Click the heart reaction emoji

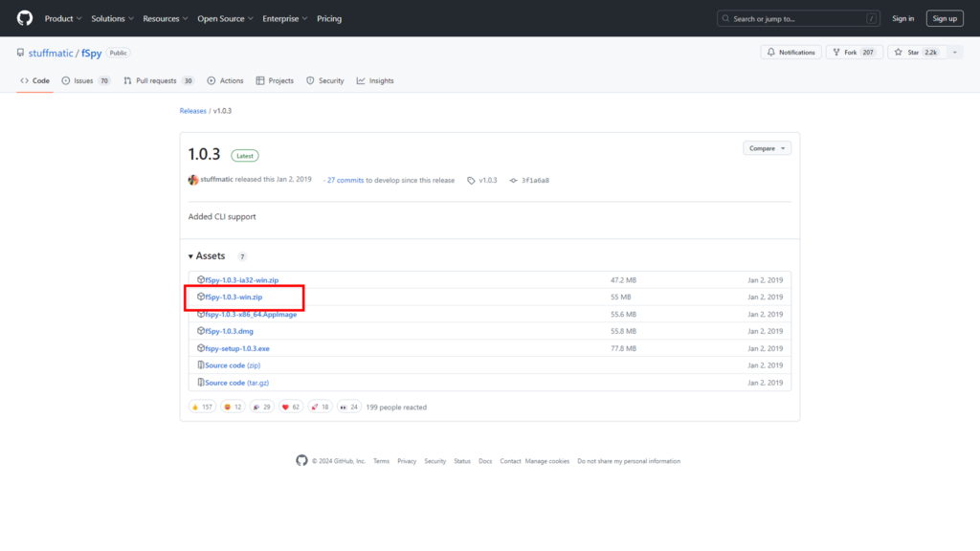tap(285, 407)
